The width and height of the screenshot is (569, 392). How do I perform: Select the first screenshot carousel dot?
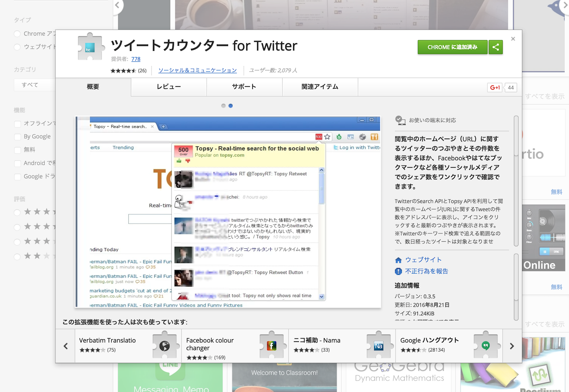pos(224,106)
